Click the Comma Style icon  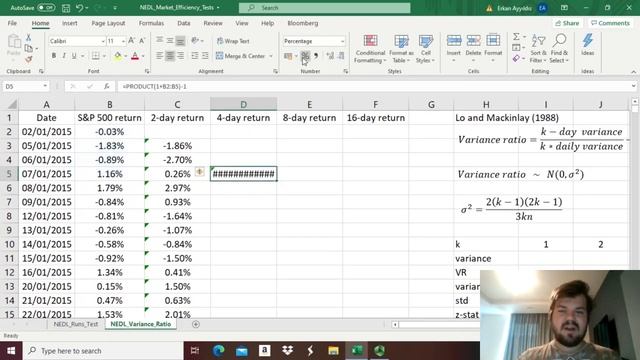point(316,56)
